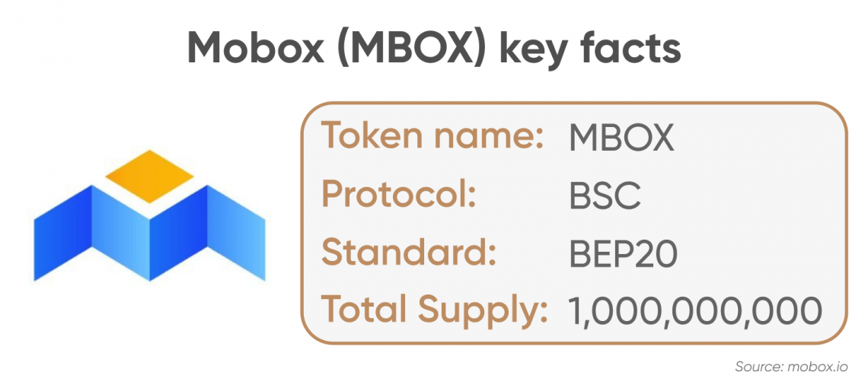
Task: Click the BSC protocol value
Action: 605,196
